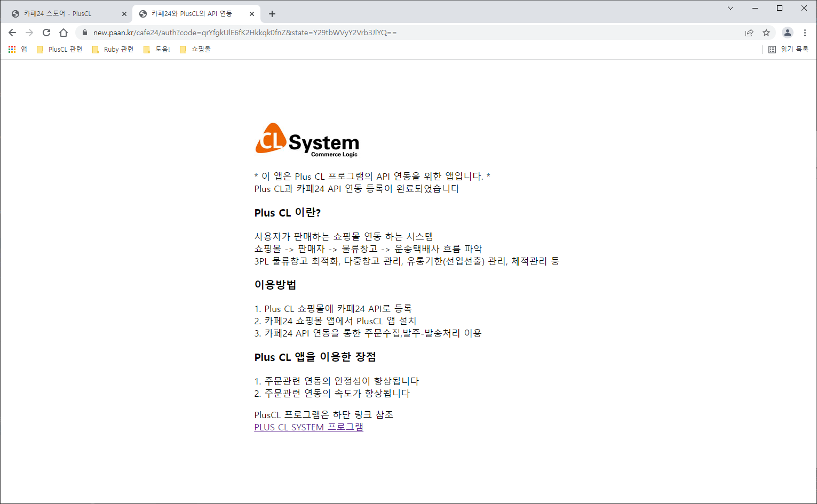
Task: Follow the PLUS CL SYSTEM 프로그램 link
Action: click(309, 427)
